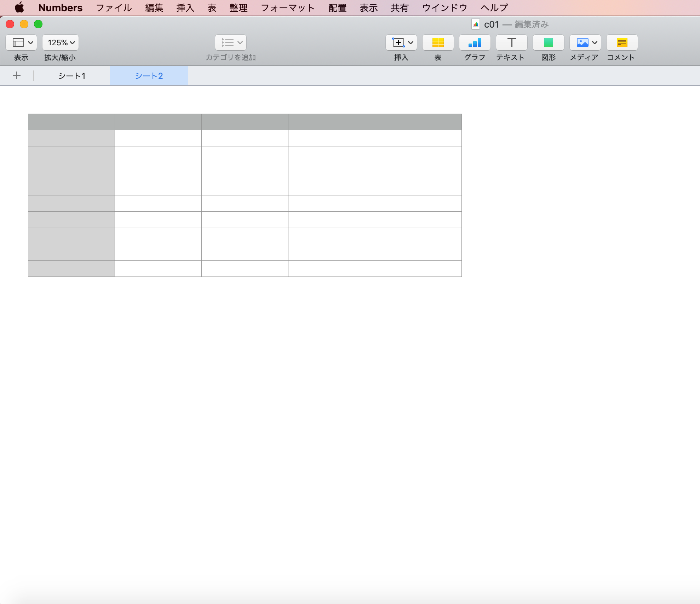
Task: Click the Insert (挿入) toolbar icon
Action: click(x=398, y=42)
